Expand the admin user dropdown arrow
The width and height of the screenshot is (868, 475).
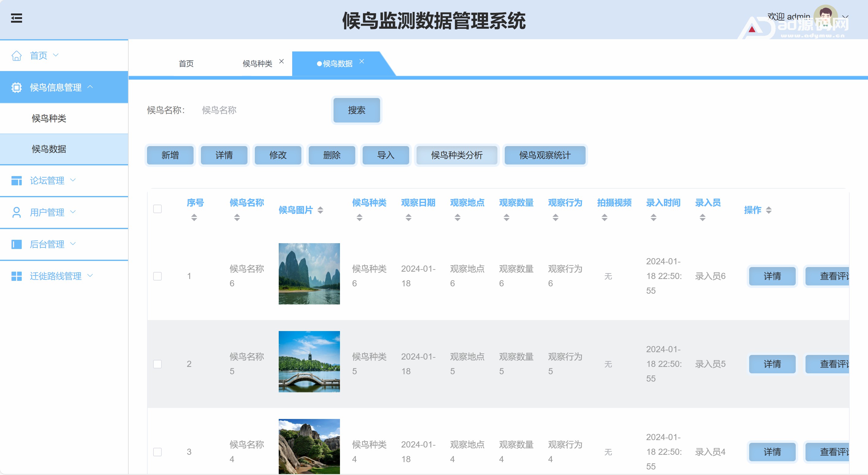[845, 17]
